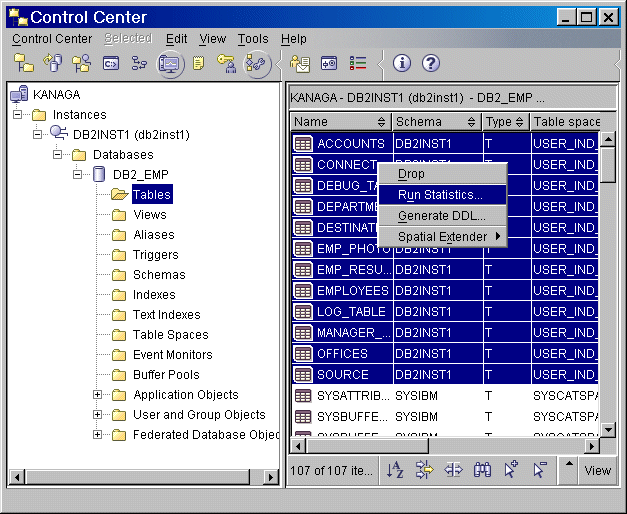The height and width of the screenshot is (514, 627).
Task: Choose Run Statistics from context menu
Action: point(440,195)
